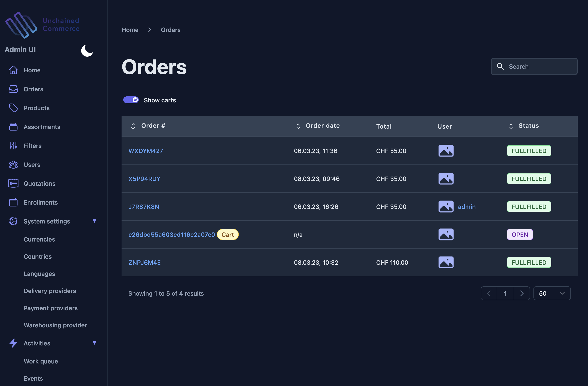Screen dimensions: 588x386
Task: Click the Activities lightning bolt icon
Action: [13, 343]
